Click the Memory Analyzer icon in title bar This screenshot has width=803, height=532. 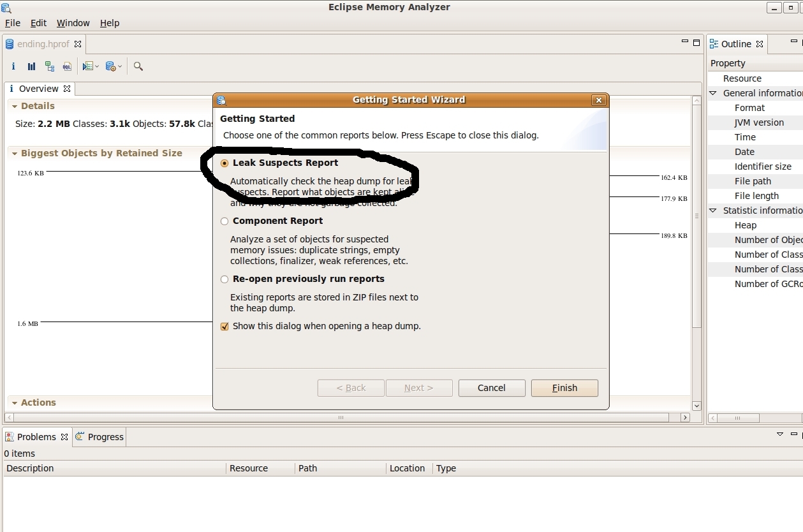coord(6,8)
